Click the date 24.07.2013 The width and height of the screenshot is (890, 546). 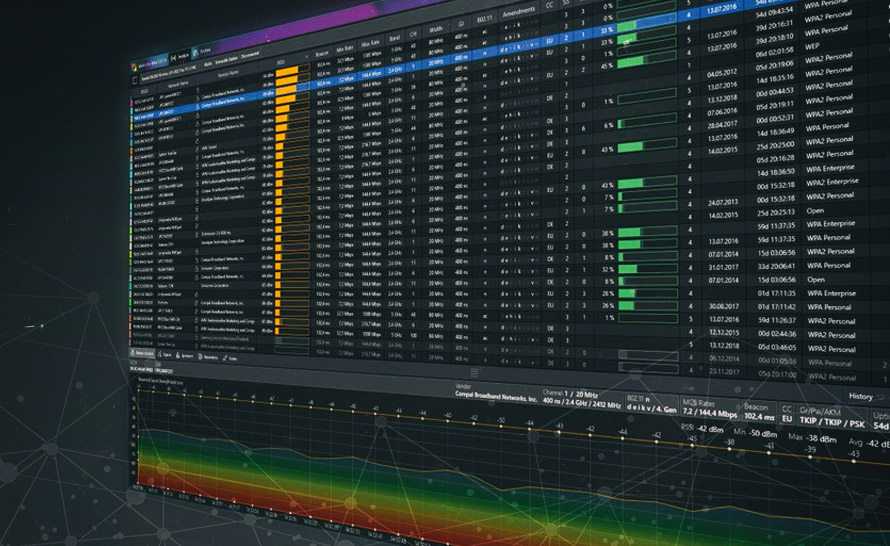[723, 202]
